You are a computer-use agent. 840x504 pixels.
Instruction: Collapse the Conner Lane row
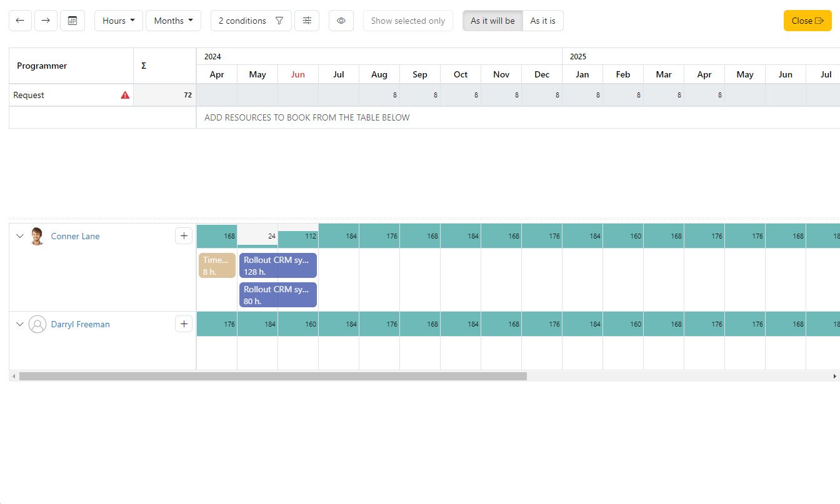19,236
